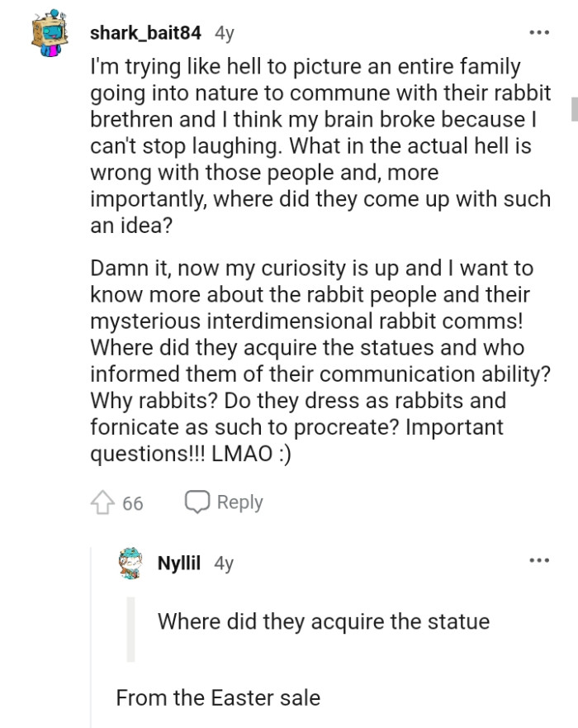Click the quoted text in Nyllil's reply
The width and height of the screenshot is (578, 728).
click(x=323, y=621)
